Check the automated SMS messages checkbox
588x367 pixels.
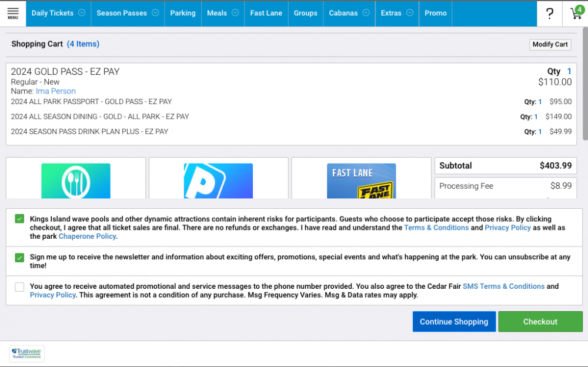tap(19, 287)
